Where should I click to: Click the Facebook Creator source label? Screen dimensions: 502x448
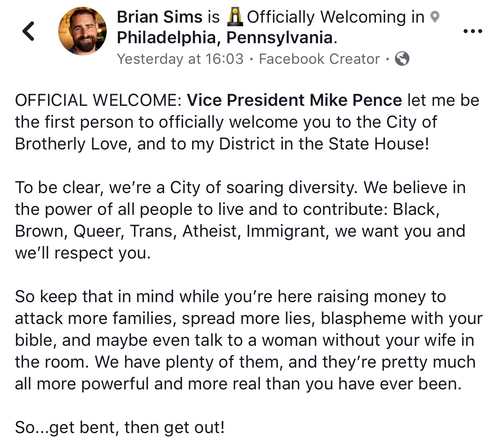319,59
